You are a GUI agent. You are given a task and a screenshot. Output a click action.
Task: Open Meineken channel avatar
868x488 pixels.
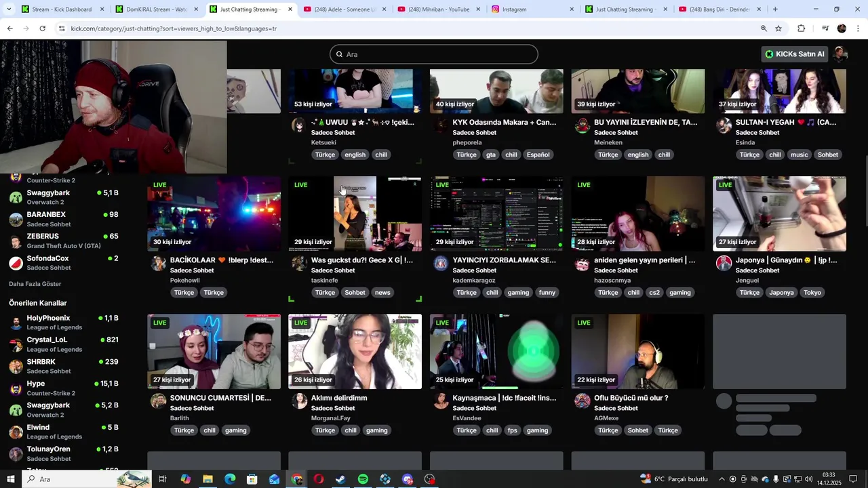tap(582, 125)
